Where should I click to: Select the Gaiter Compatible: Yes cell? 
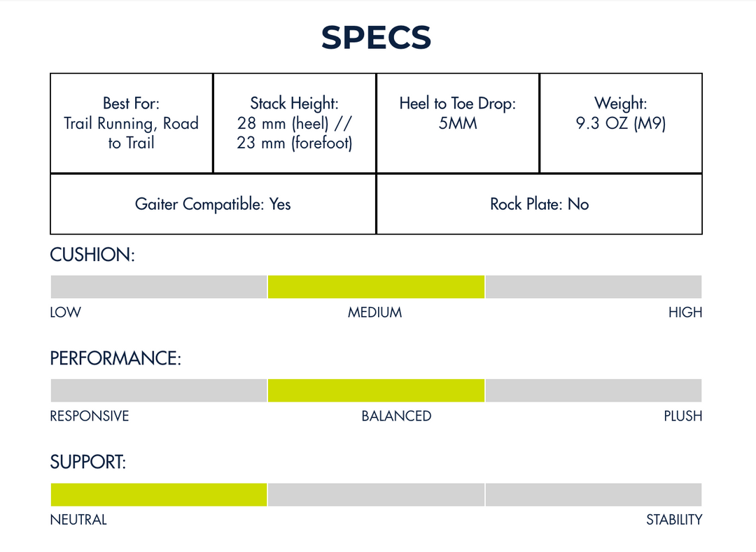[x=213, y=204]
